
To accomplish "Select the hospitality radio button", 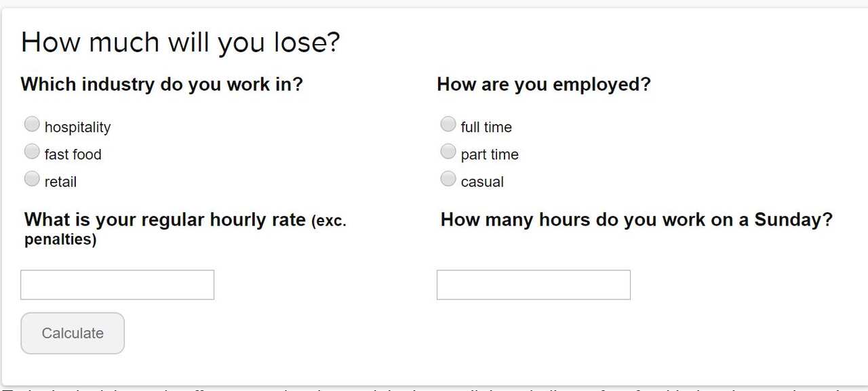I will coord(32,124).
